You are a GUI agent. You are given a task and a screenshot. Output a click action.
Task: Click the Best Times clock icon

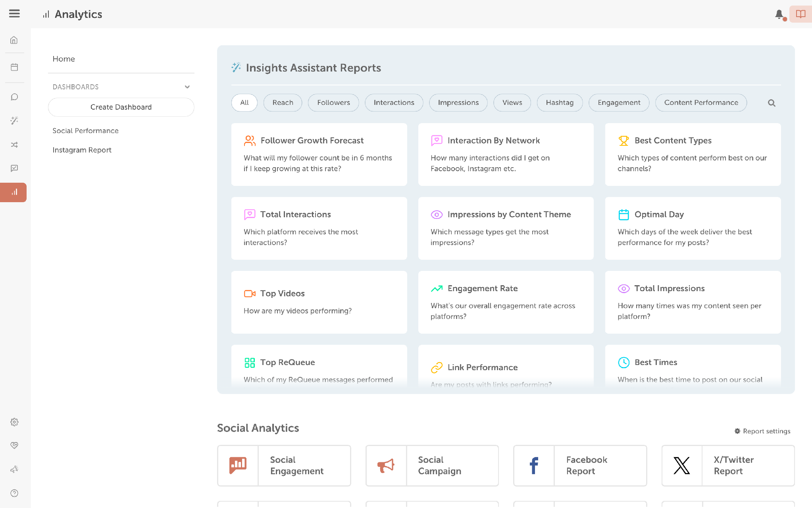pyautogui.click(x=624, y=362)
